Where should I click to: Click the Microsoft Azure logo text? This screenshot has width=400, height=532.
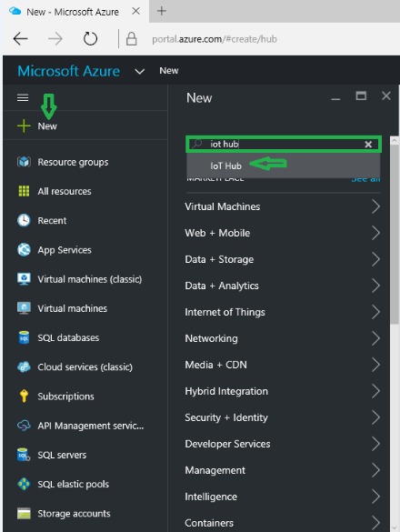(x=68, y=71)
